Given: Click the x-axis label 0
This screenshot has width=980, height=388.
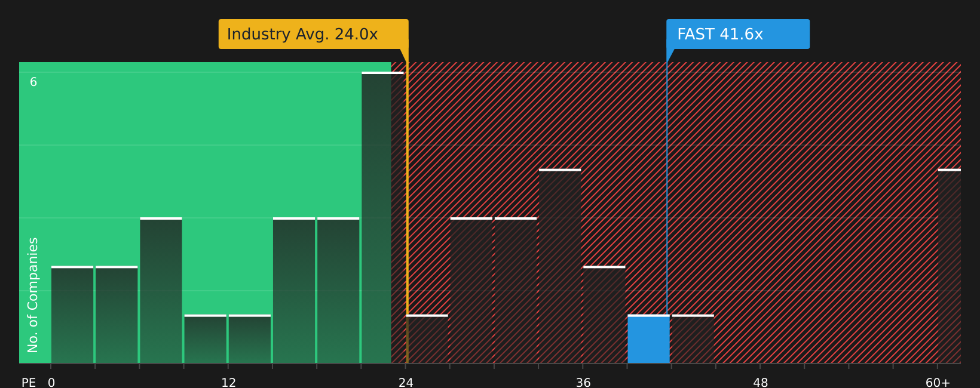Looking at the screenshot, I should 51,383.
